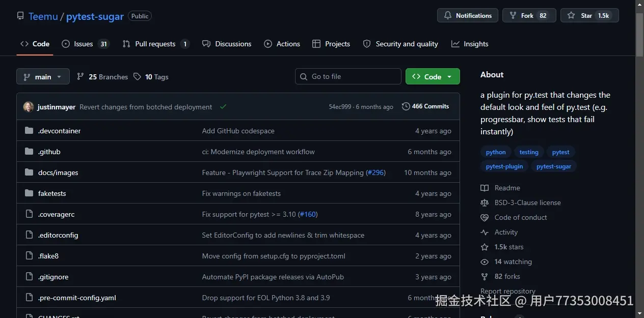Open the .devcontainer folder

pyautogui.click(x=59, y=131)
